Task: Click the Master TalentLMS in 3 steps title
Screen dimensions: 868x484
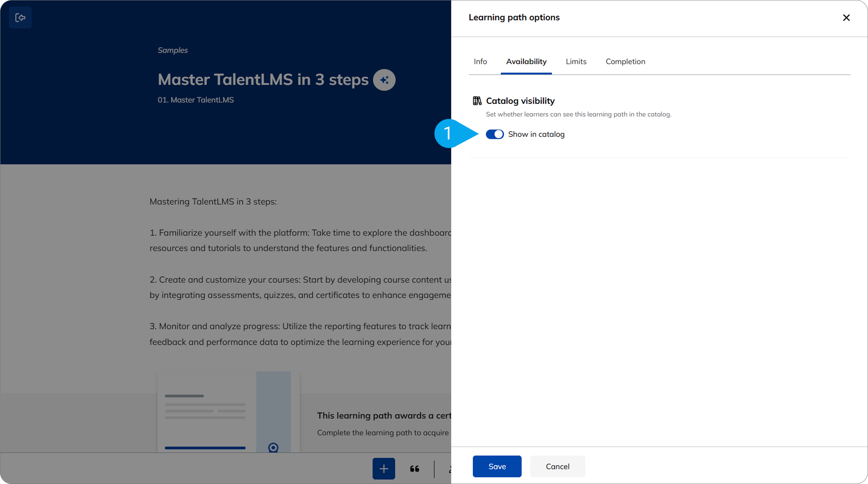Action: [263, 80]
